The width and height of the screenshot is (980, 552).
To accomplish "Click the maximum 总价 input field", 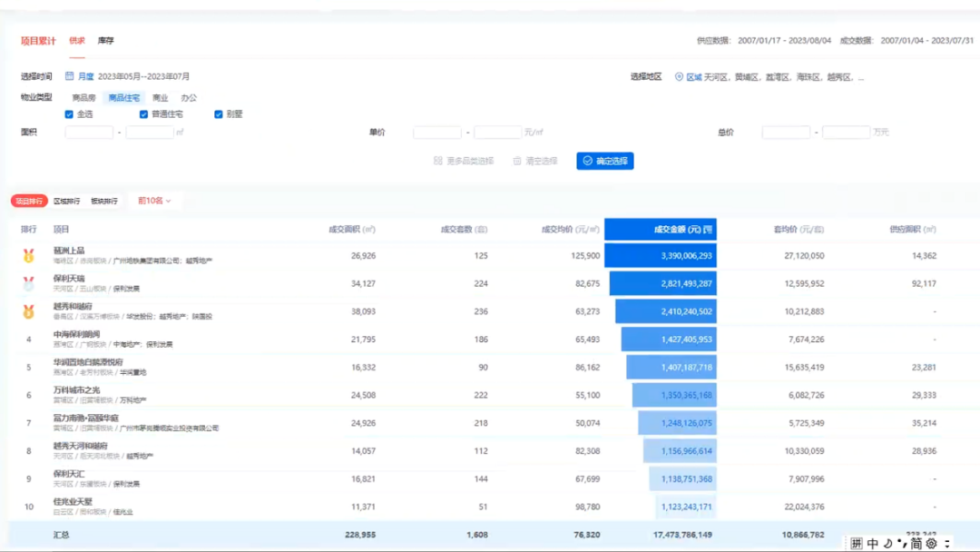I will [x=847, y=132].
